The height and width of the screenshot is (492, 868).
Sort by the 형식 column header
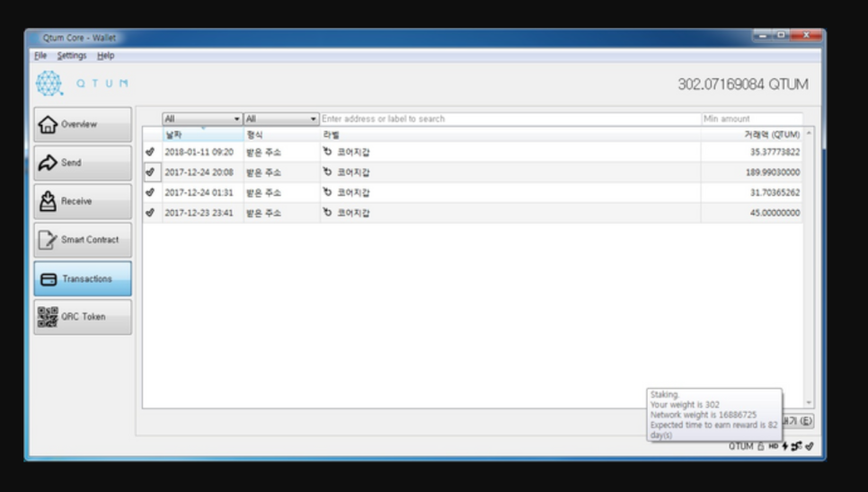click(282, 135)
